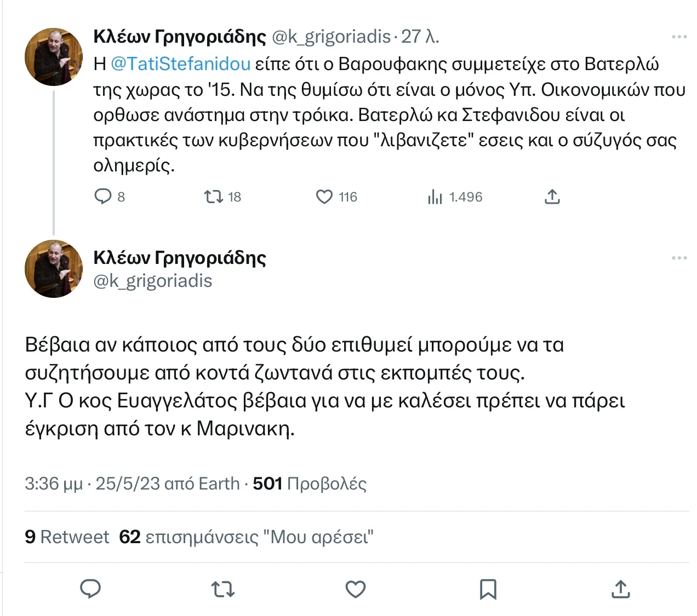This screenshot has width=697, height=616.
Task: Open the more options menu on first tweet
Action: click(x=679, y=37)
